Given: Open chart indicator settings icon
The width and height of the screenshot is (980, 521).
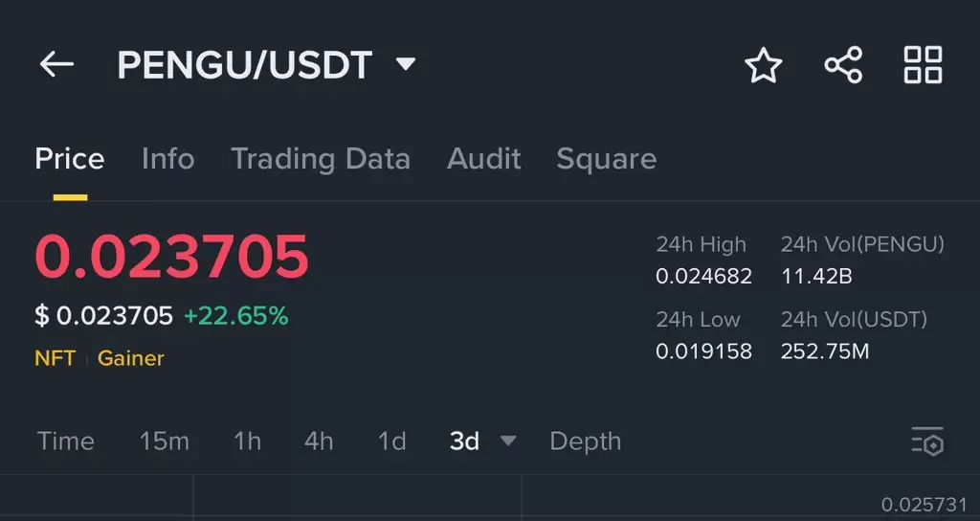Looking at the screenshot, I should (x=927, y=442).
